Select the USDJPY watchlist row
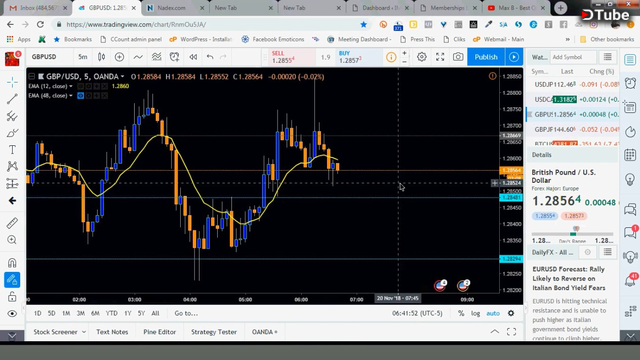The image size is (640, 360). point(573,84)
